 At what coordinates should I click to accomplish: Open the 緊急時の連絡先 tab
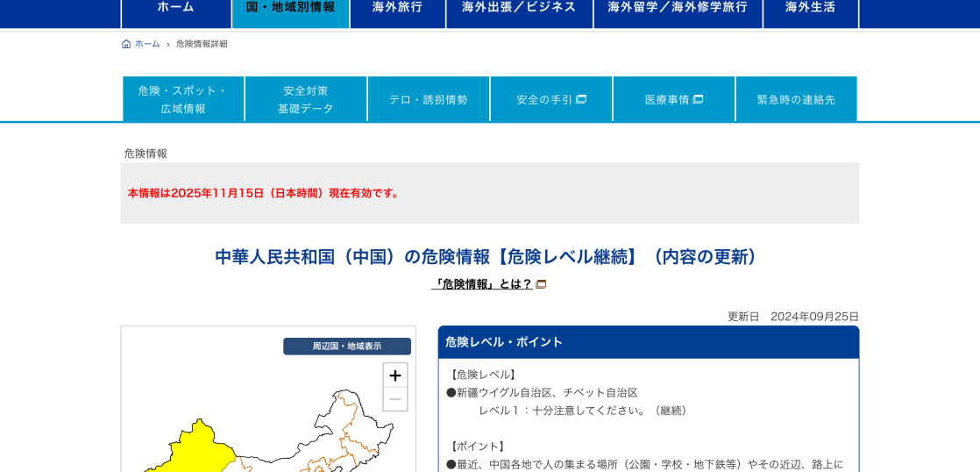(x=796, y=99)
